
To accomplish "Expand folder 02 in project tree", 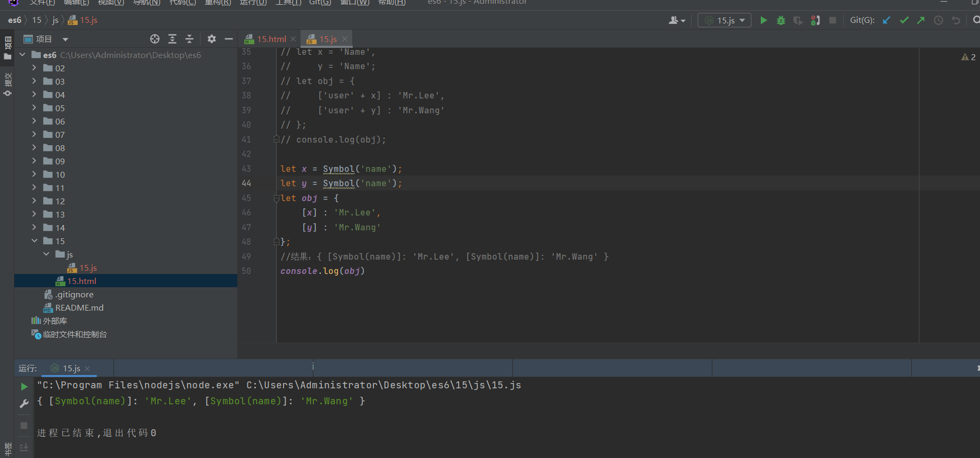I will tap(35, 68).
